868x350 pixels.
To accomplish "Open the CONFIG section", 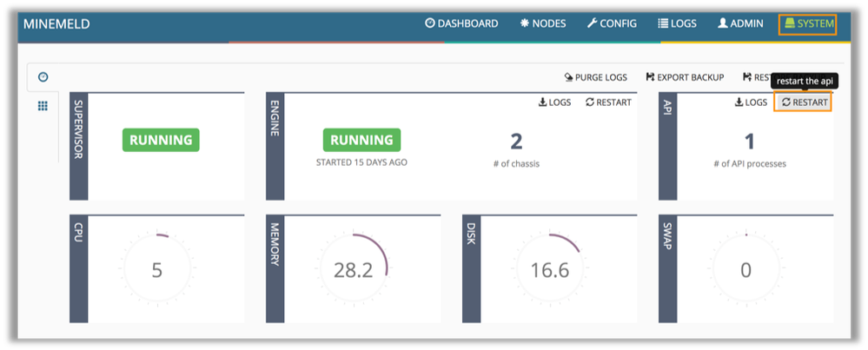I will pos(612,23).
